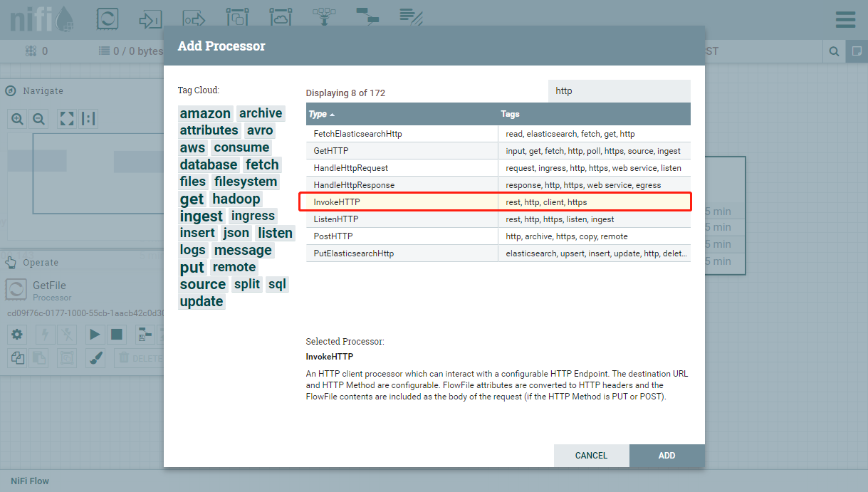
Task: Cancel the Add Processor dialog
Action: (591, 456)
